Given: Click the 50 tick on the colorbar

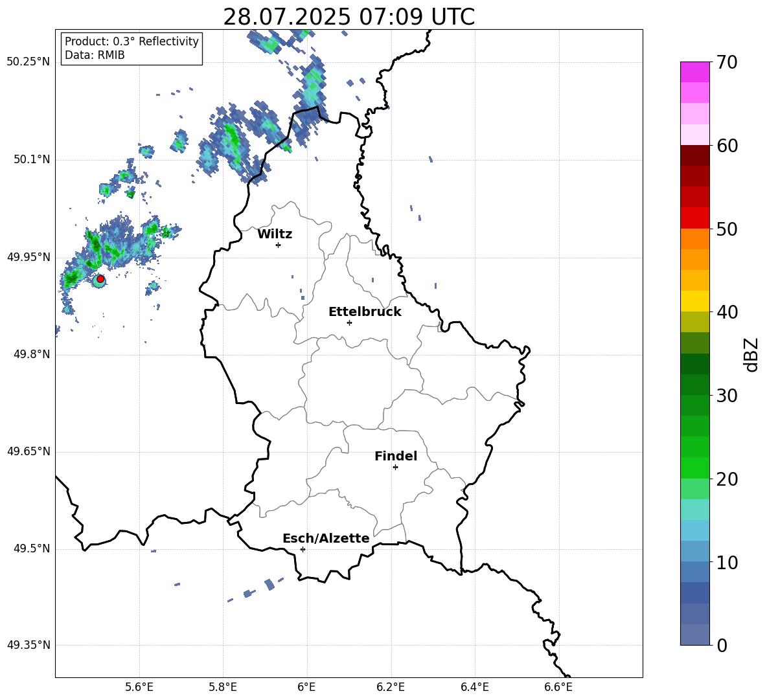Looking at the screenshot, I should click(727, 229).
